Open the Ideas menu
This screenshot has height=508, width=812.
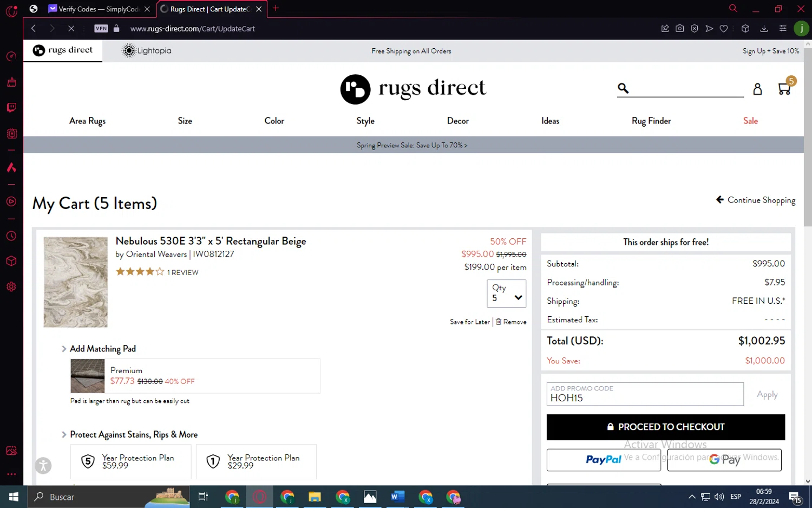[x=550, y=121]
